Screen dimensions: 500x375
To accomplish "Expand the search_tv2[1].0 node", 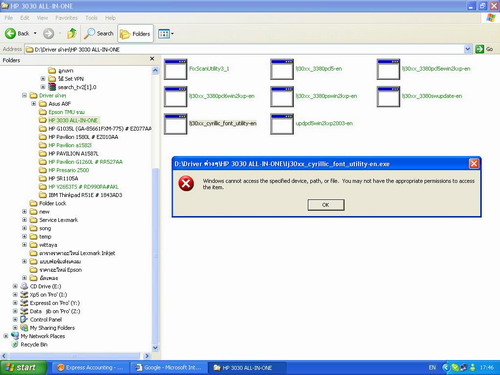I will click(43, 87).
